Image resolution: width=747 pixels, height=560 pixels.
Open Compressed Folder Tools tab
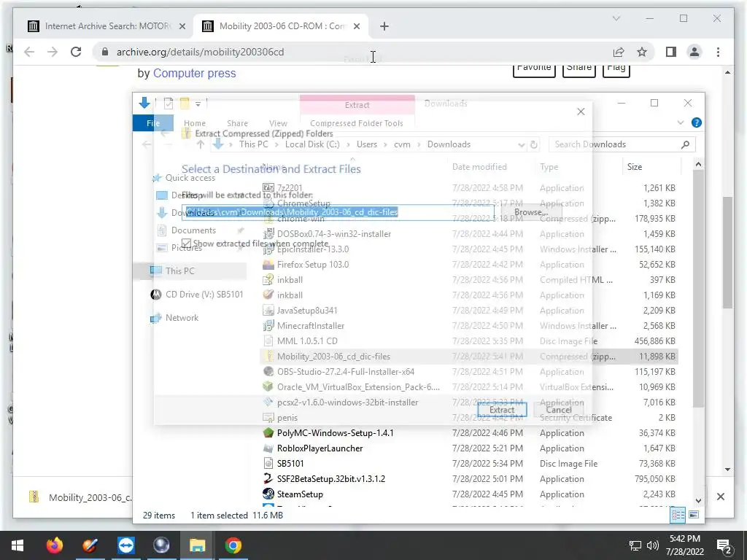356,123
